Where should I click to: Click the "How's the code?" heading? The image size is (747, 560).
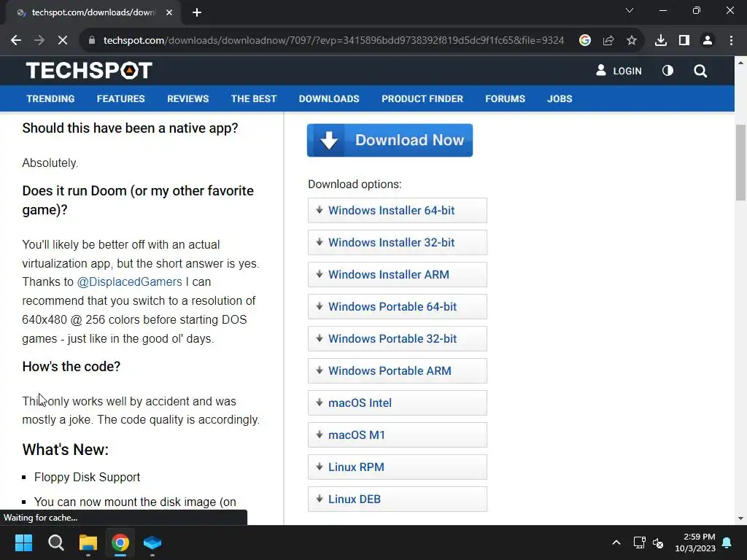[x=71, y=367]
